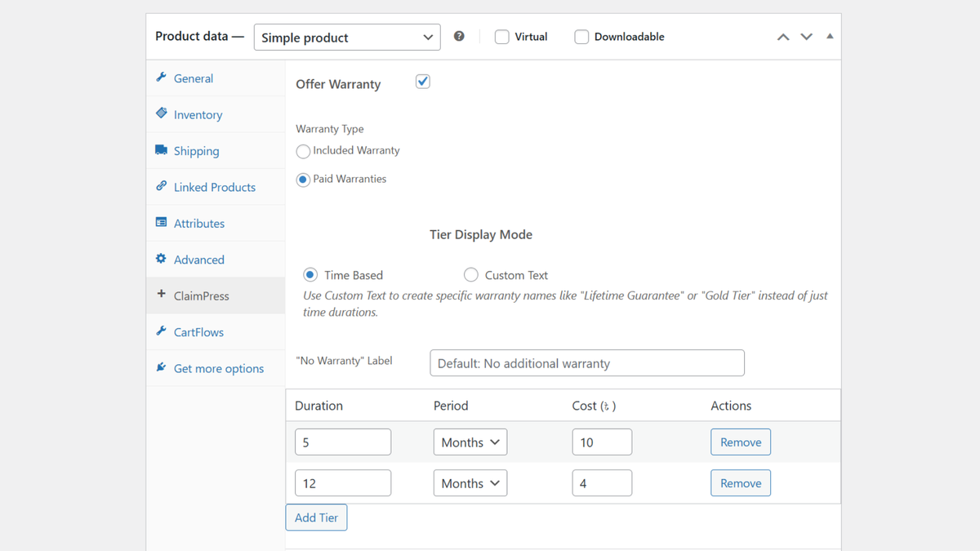
Task: Uncheck the Offer Warranty checkbox
Action: (423, 82)
